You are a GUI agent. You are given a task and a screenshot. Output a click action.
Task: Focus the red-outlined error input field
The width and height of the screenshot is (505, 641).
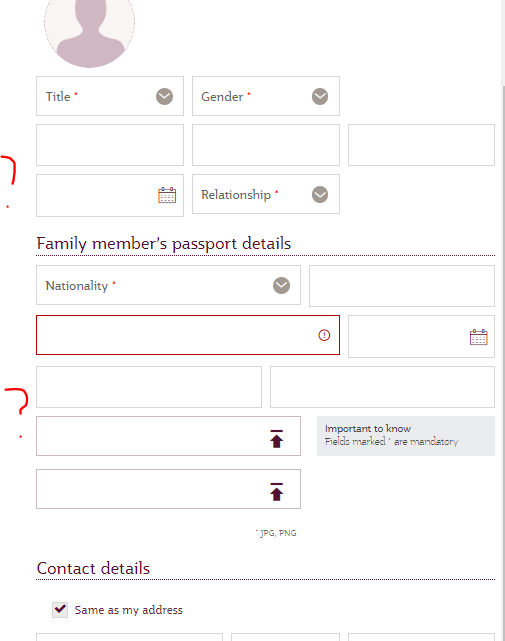[188, 335]
